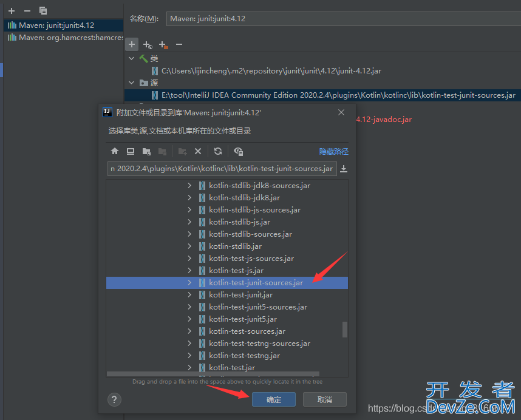521x420 pixels.
Task: Expand kotlin-stdlib.jar node
Action: point(189,246)
